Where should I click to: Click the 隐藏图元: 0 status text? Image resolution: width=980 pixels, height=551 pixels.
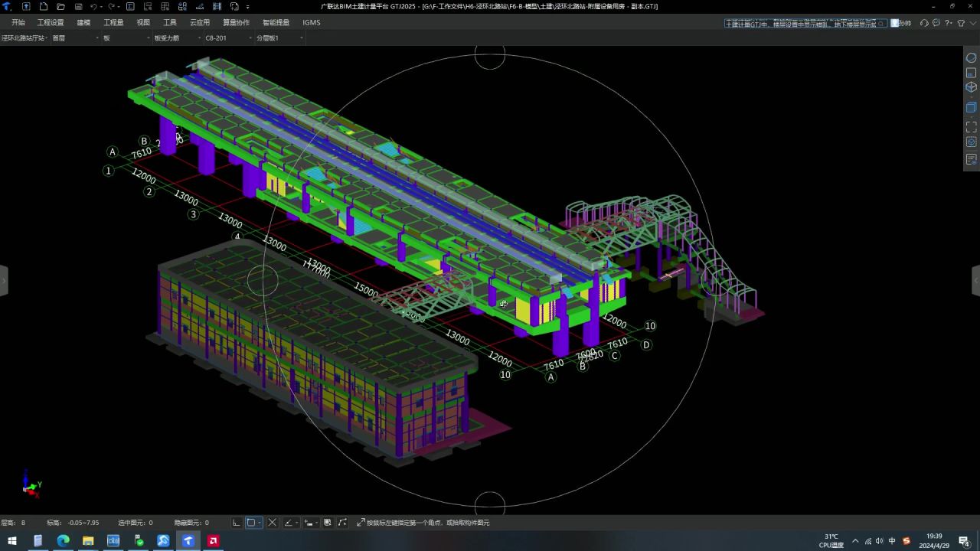point(191,523)
